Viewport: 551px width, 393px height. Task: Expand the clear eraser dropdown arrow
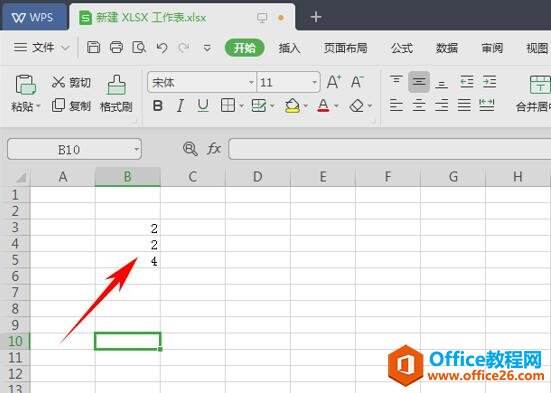tap(370, 105)
